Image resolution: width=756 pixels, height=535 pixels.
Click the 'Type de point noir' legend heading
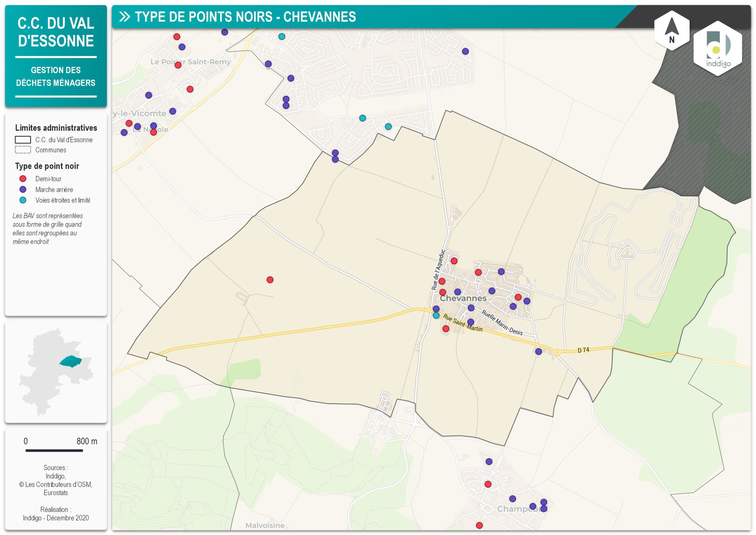click(x=47, y=166)
